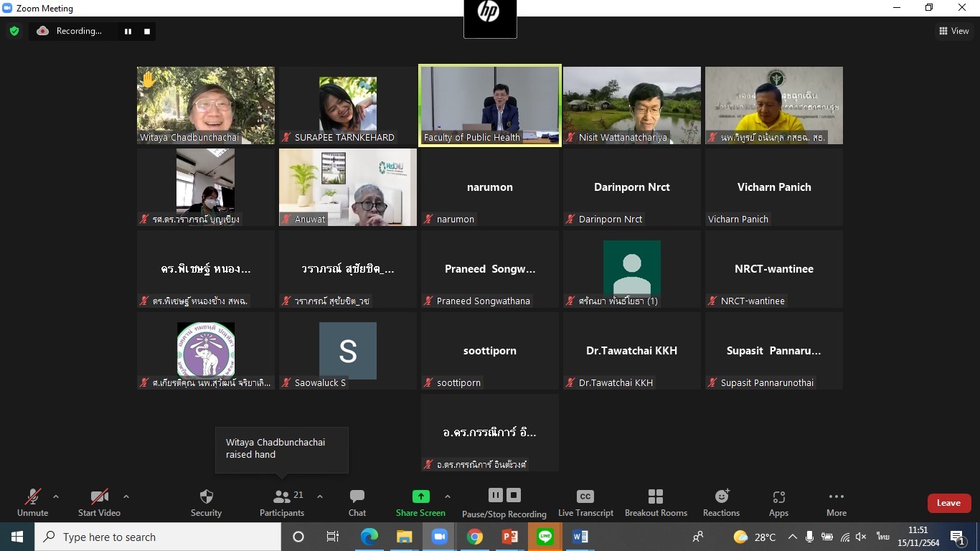Open the Reactions menu
This screenshot has height=551, width=980.
coord(721,503)
